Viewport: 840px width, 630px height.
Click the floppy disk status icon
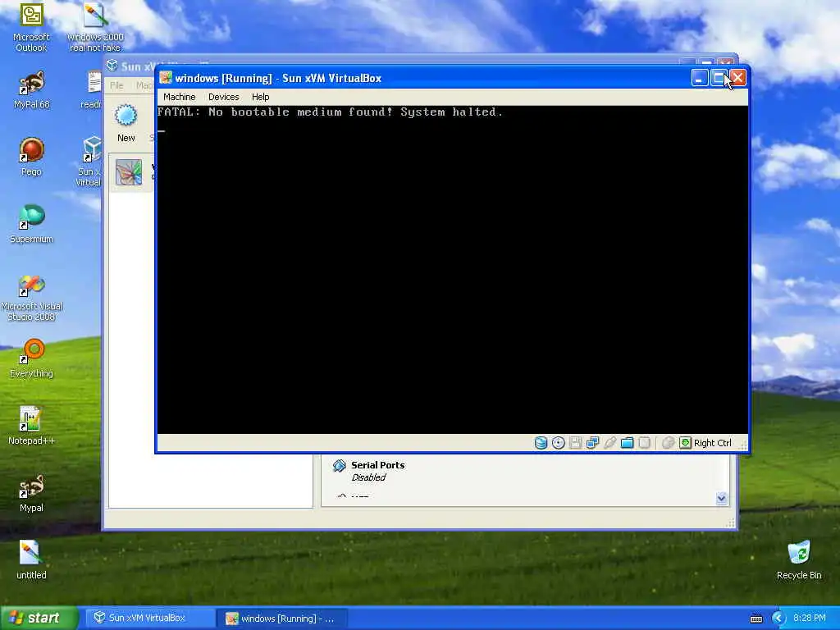coord(575,442)
